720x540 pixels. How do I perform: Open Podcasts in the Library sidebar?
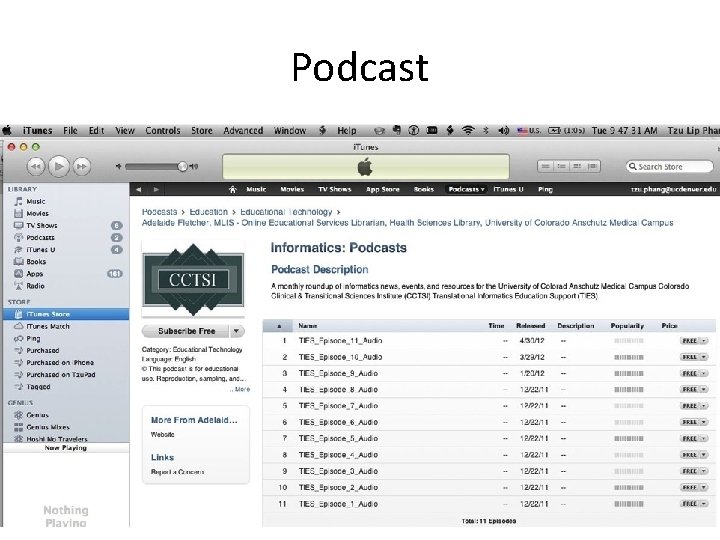[x=40, y=237]
